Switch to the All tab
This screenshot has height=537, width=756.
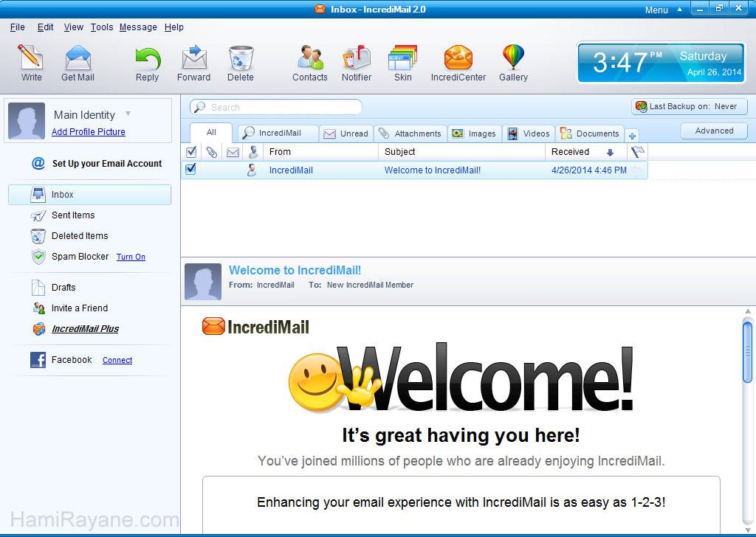pyautogui.click(x=211, y=133)
